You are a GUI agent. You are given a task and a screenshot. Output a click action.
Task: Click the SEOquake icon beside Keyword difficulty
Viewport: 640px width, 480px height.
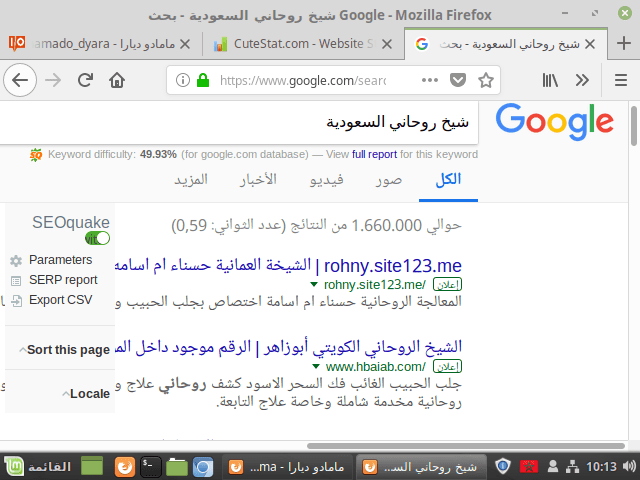click(36, 155)
